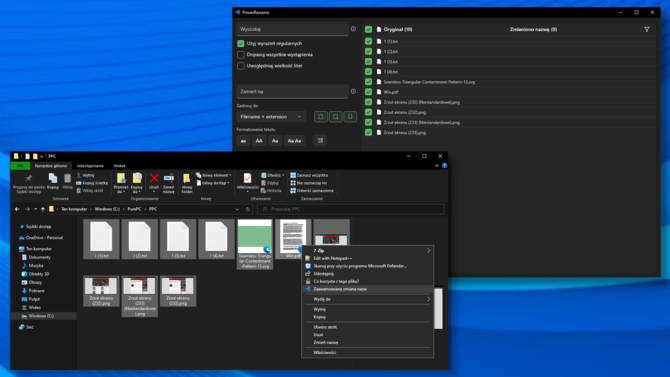This screenshot has height=377, width=670.
Task: Toggle the select-all checkbox next to Oryginał (10)
Action: (x=368, y=29)
